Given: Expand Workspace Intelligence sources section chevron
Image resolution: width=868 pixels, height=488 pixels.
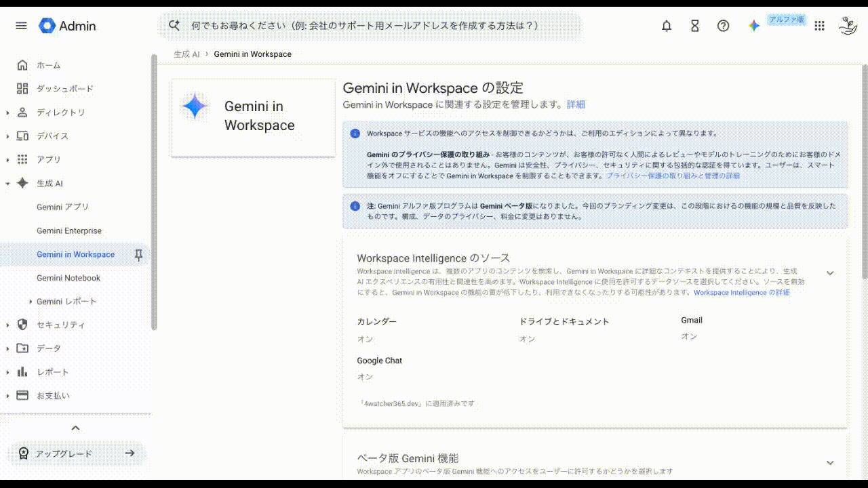Looking at the screenshot, I should (830, 273).
